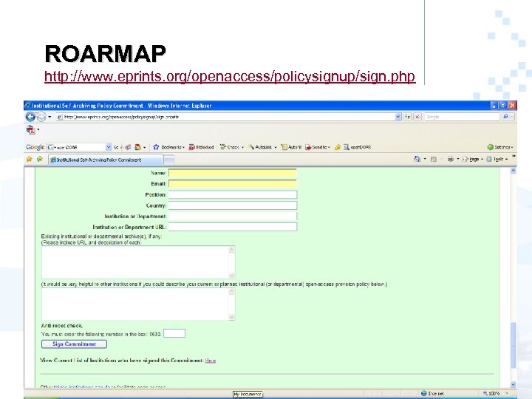Click the Country input field

233,205
